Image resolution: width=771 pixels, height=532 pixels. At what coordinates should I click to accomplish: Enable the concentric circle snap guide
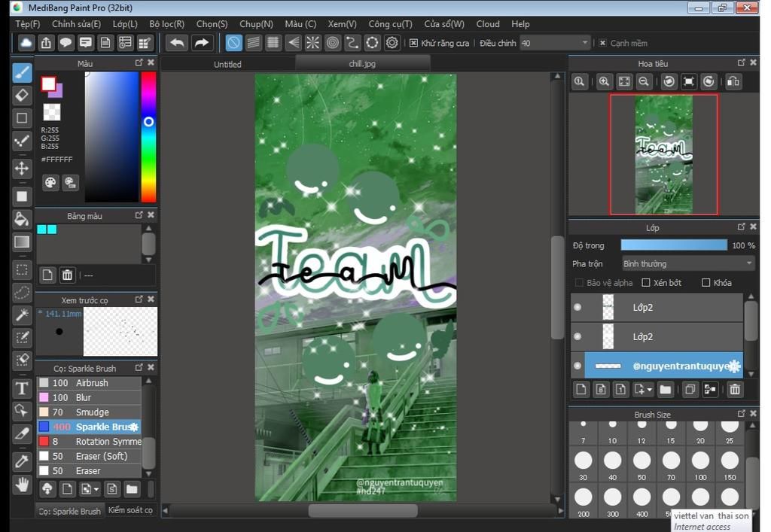point(332,43)
